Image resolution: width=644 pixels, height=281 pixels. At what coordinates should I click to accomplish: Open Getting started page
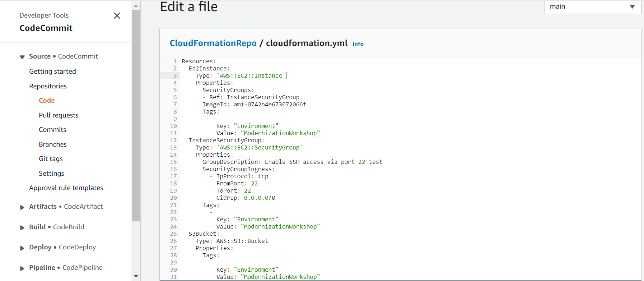tap(52, 72)
